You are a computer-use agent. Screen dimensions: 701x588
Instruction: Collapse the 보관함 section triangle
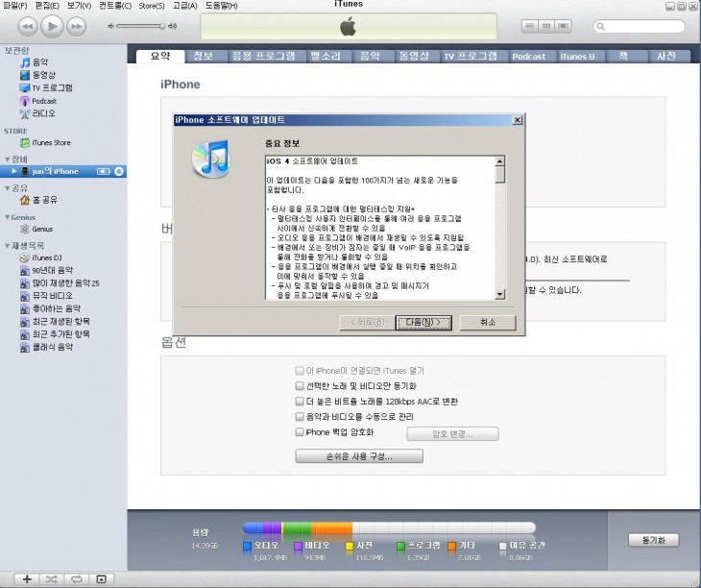coord(5,50)
